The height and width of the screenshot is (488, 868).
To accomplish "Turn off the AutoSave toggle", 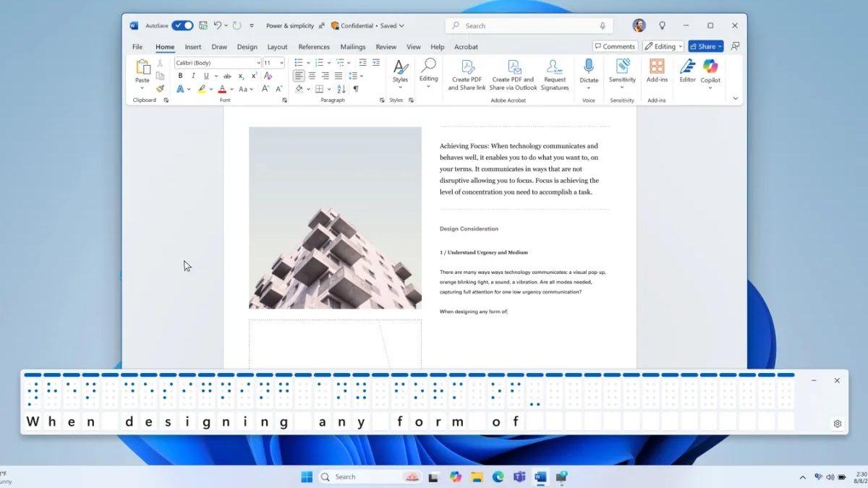I will tap(182, 25).
